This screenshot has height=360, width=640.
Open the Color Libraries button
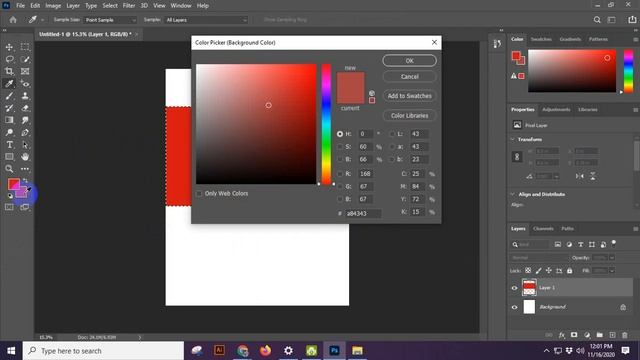click(x=409, y=116)
